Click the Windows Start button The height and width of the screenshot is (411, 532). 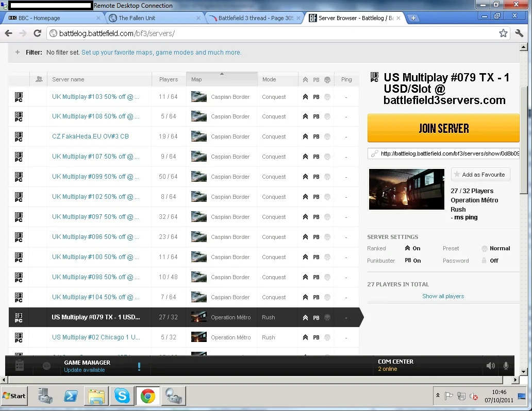14,396
